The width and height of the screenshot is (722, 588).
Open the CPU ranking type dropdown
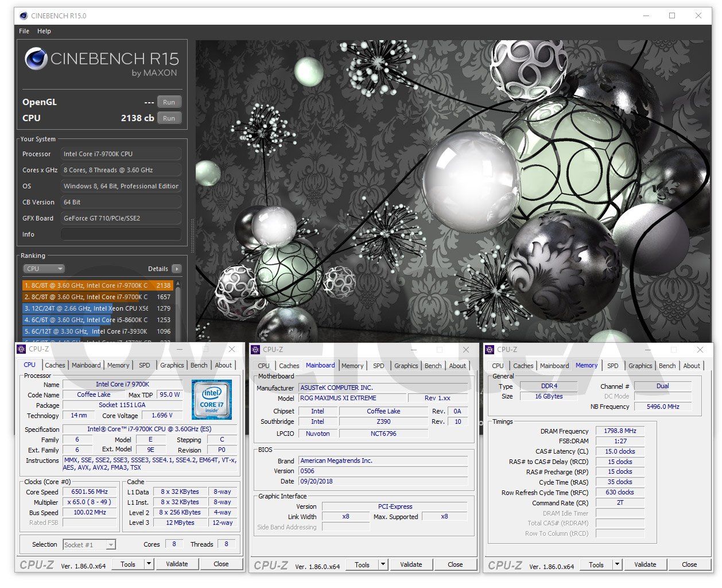tap(44, 269)
